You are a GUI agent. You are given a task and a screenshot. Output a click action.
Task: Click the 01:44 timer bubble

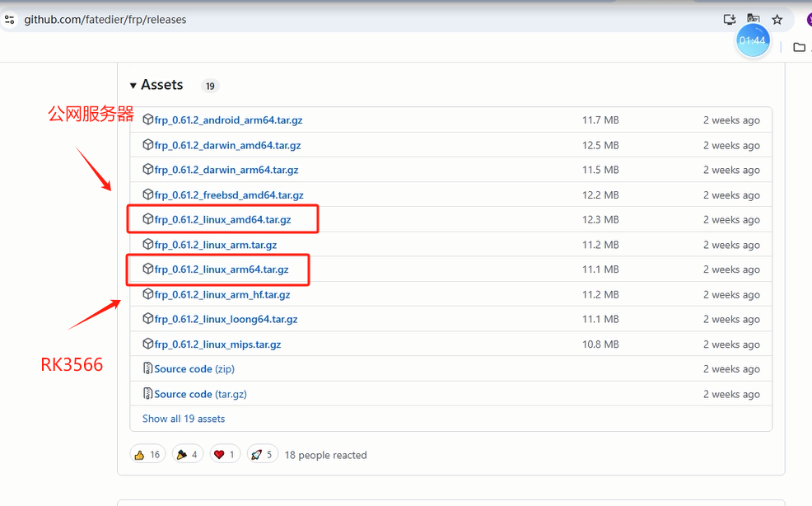[753, 40]
